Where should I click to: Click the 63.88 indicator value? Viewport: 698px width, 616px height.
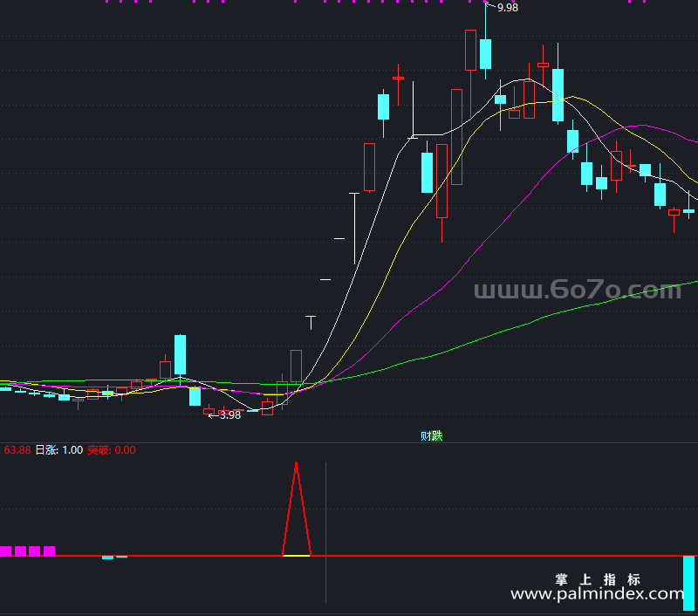(17, 450)
